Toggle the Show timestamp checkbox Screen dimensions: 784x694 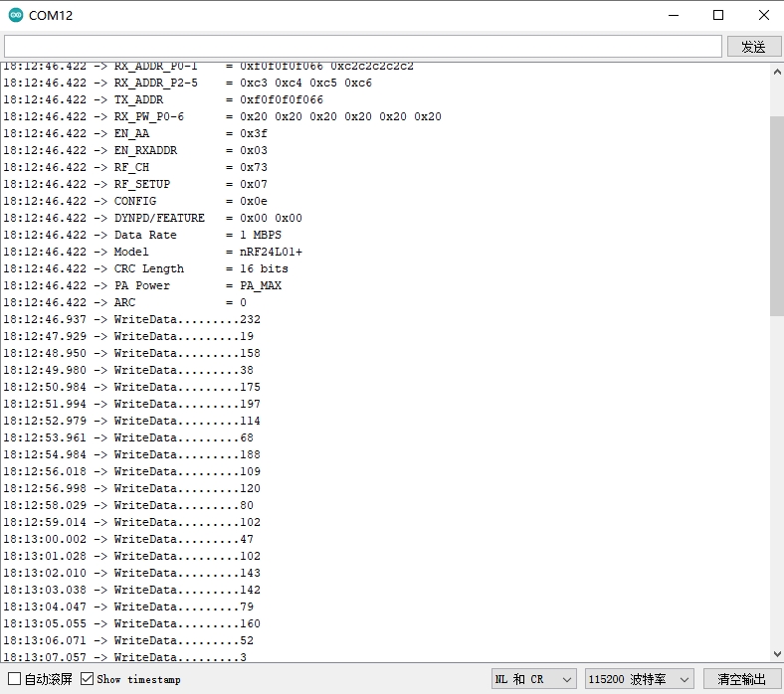(x=87, y=678)
